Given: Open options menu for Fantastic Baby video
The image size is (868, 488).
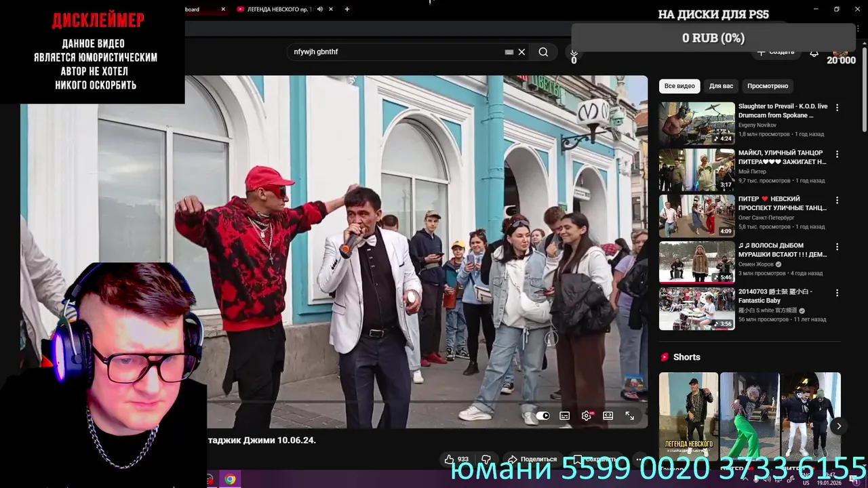Looking at the screenshot, I should coord(837,293).
